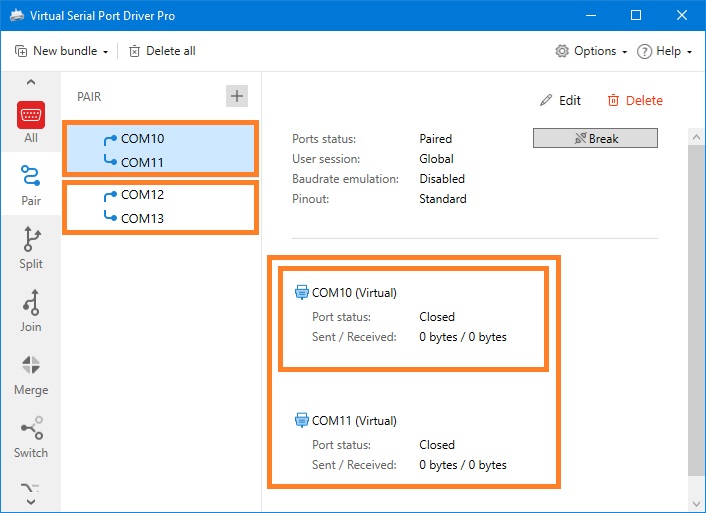This screenshot has height=513, width=706.
Task: Select the Switch bundle type
Action: tap(31, 437)
